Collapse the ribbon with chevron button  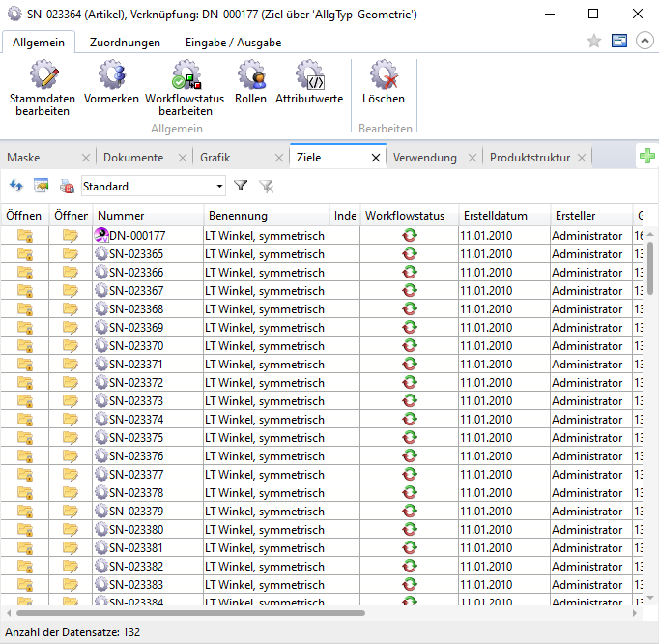(645, 42)
